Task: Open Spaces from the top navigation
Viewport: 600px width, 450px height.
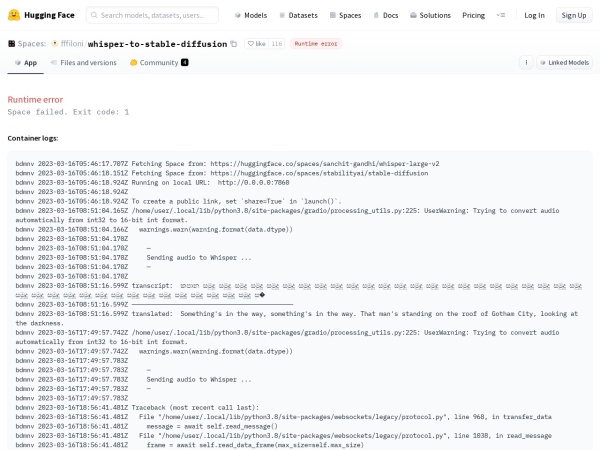Action: tap(346, 15)
